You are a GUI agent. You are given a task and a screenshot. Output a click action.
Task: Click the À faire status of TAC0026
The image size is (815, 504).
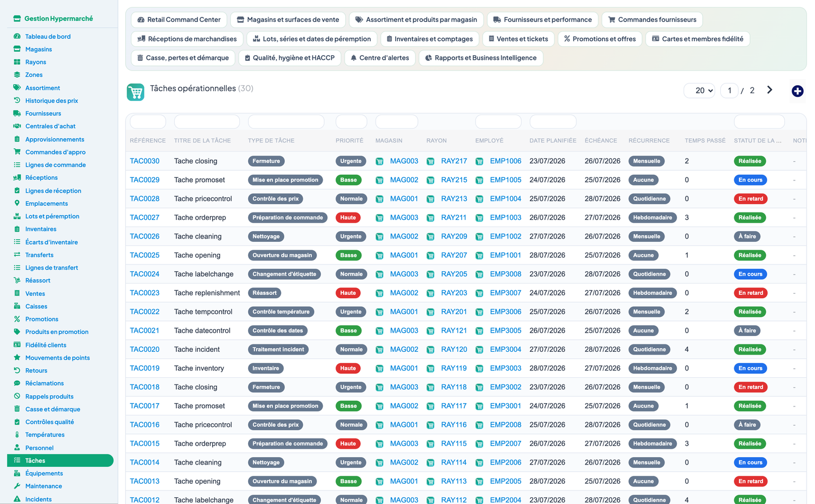point(747,237)
